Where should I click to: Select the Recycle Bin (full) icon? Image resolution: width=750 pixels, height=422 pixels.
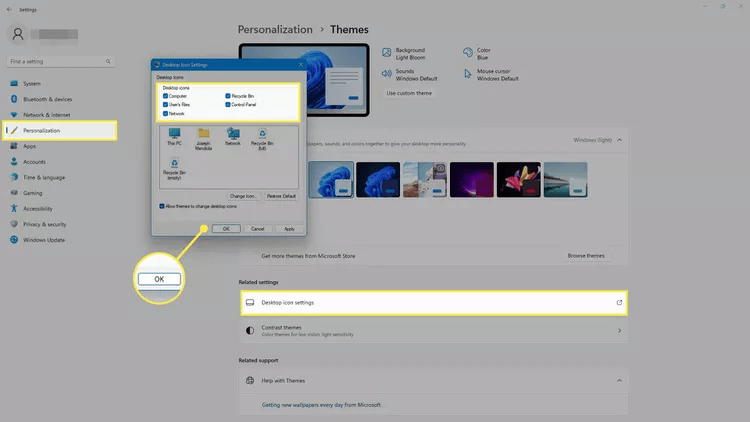262,139
